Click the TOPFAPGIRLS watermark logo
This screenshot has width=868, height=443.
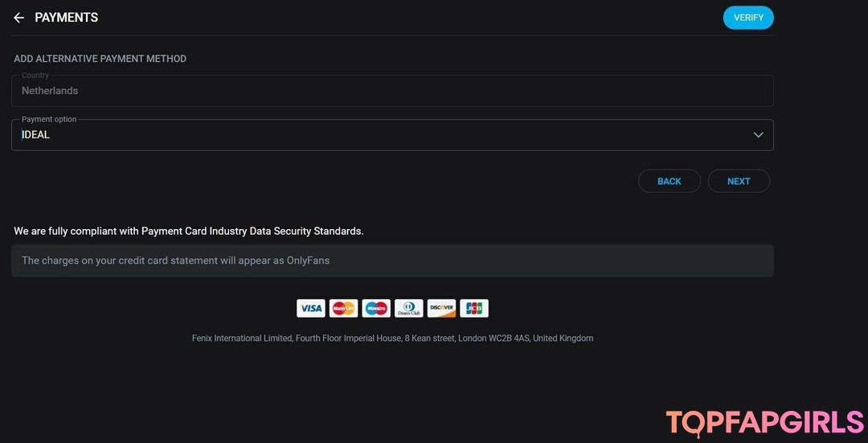[x=764, y=423]
